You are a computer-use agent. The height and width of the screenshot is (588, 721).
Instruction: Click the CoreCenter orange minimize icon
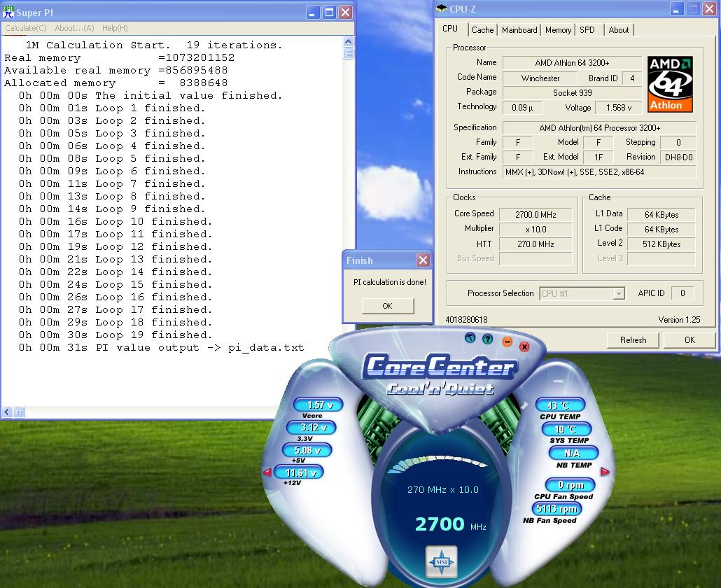click(507, 341)
